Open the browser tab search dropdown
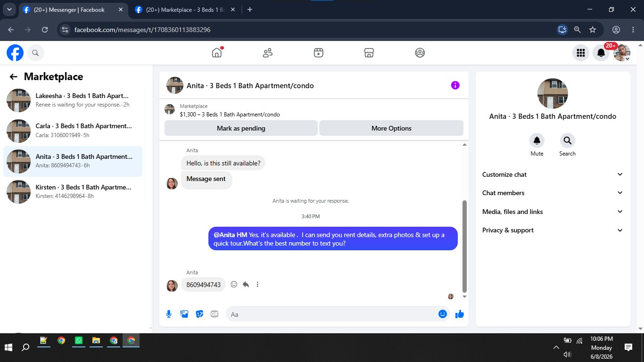The image size is (644, 362). (x=9, y=9)
